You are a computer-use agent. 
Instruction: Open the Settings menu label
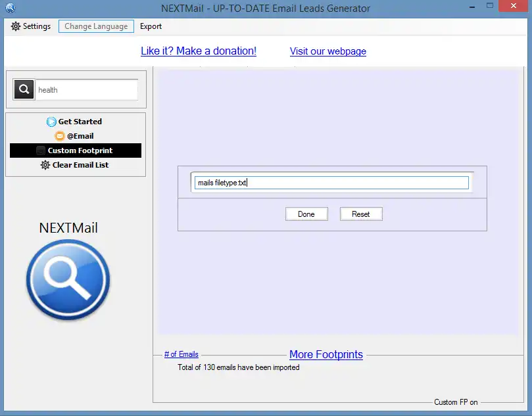point(37,26)
